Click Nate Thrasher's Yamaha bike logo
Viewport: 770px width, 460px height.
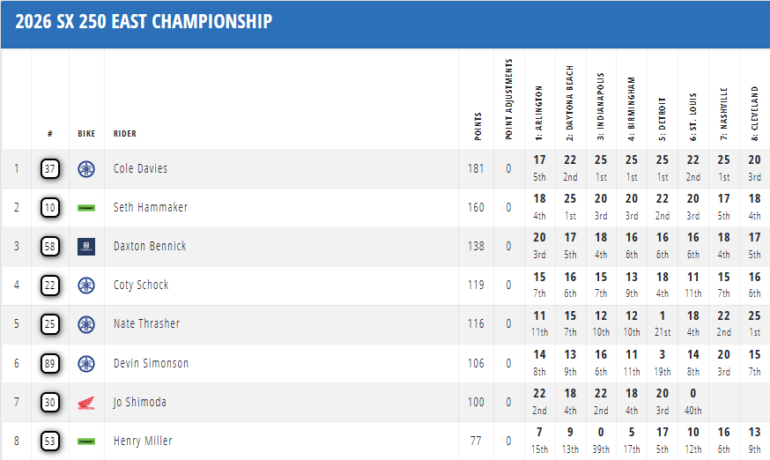point(87,324)
